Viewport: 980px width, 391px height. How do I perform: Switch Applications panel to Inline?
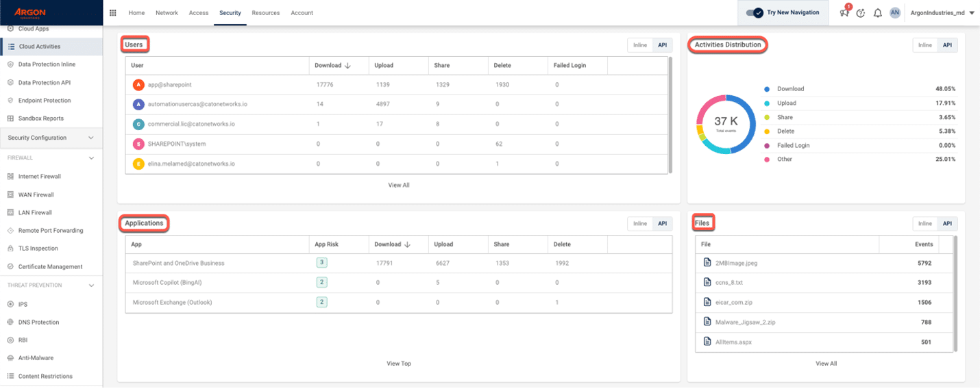tap(640, 224)
